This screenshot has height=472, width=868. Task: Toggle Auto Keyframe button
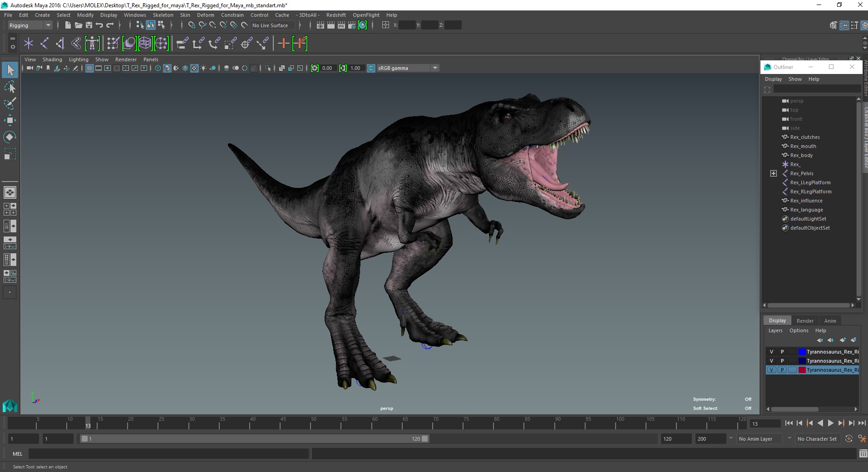(849, 438)
